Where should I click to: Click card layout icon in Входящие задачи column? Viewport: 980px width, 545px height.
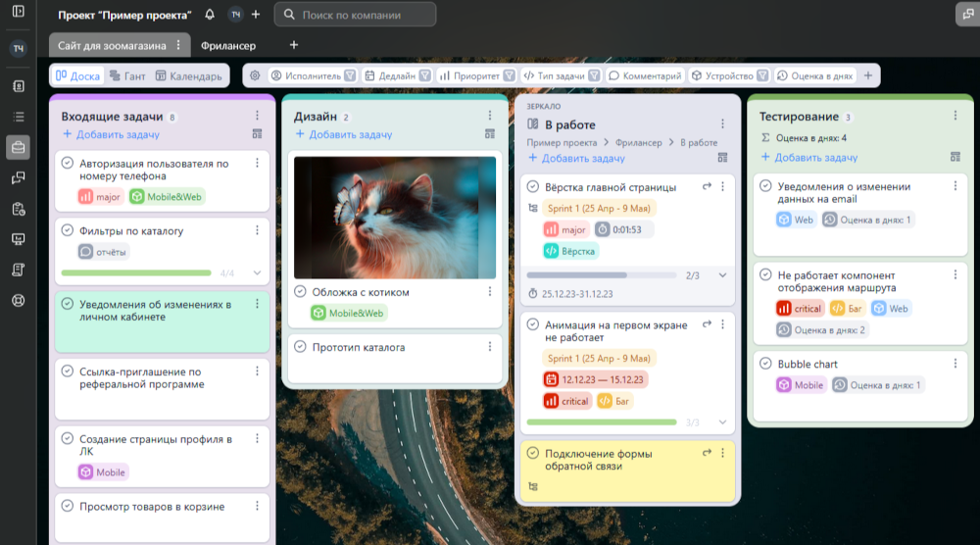click(x=257, y=133)
